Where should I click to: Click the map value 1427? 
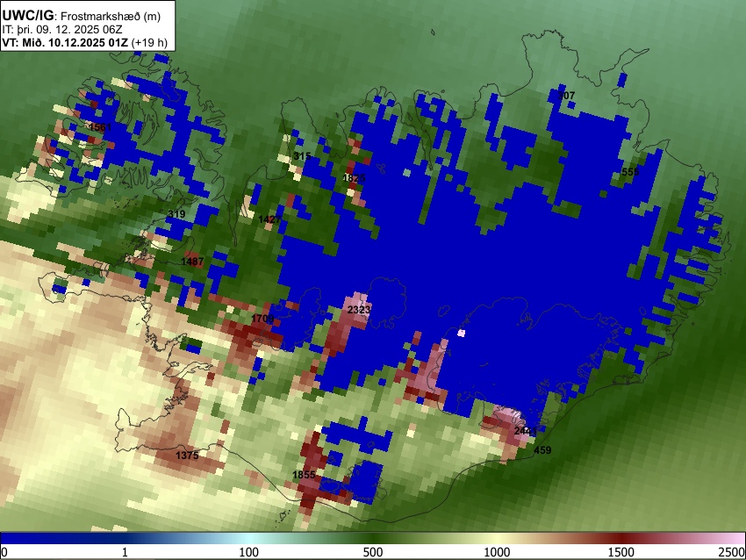(269, 219)
